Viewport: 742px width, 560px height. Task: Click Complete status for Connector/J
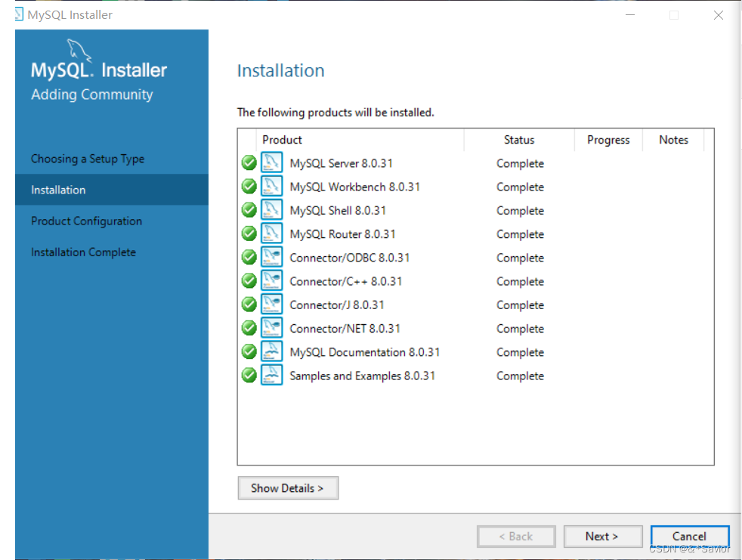520,305
